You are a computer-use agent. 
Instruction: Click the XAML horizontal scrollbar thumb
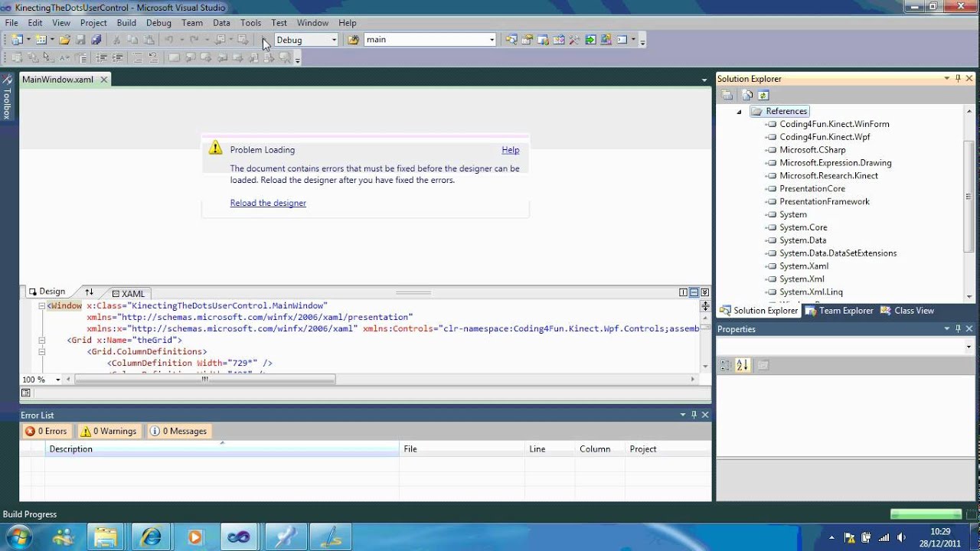coord(205,379)
